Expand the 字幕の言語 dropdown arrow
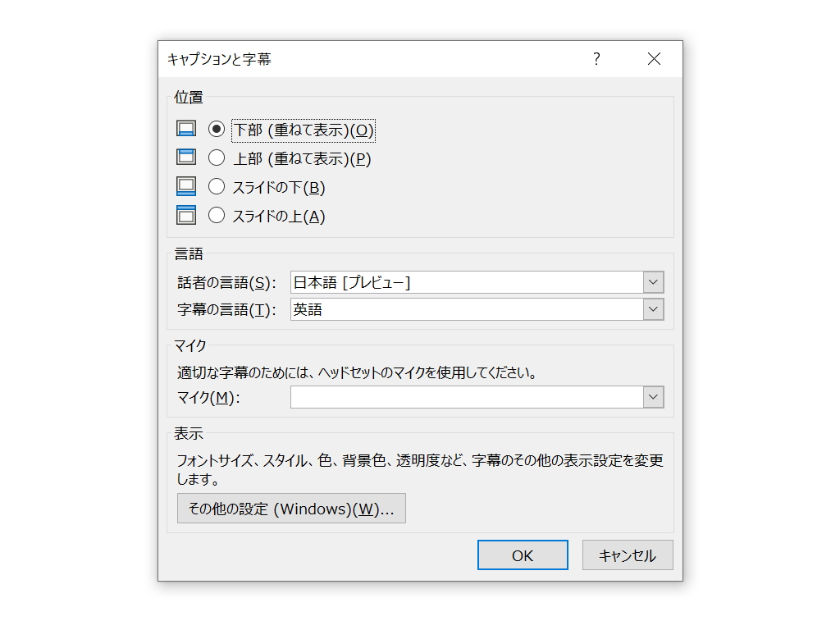This screenshot has height=630, width=840. pos(653,309)
